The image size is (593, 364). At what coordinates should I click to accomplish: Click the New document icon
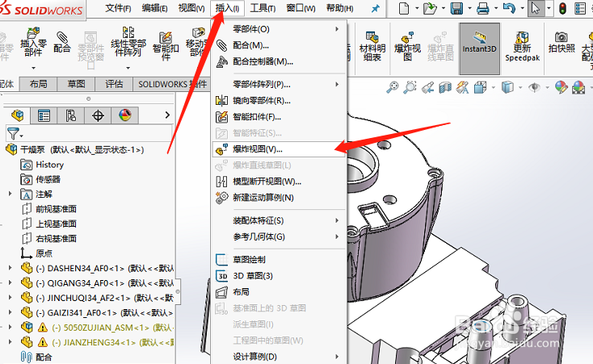click(x=404, y=8)
